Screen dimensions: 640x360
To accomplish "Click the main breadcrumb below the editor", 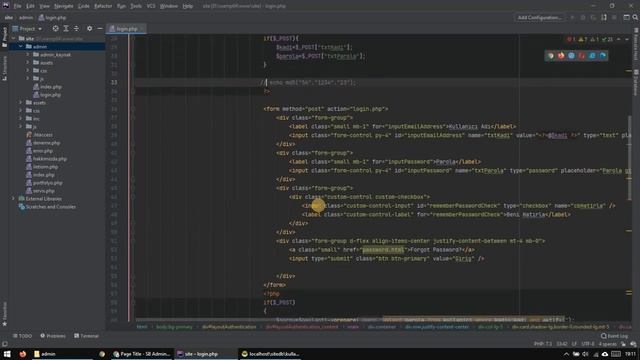I will (x=353, y=327).
